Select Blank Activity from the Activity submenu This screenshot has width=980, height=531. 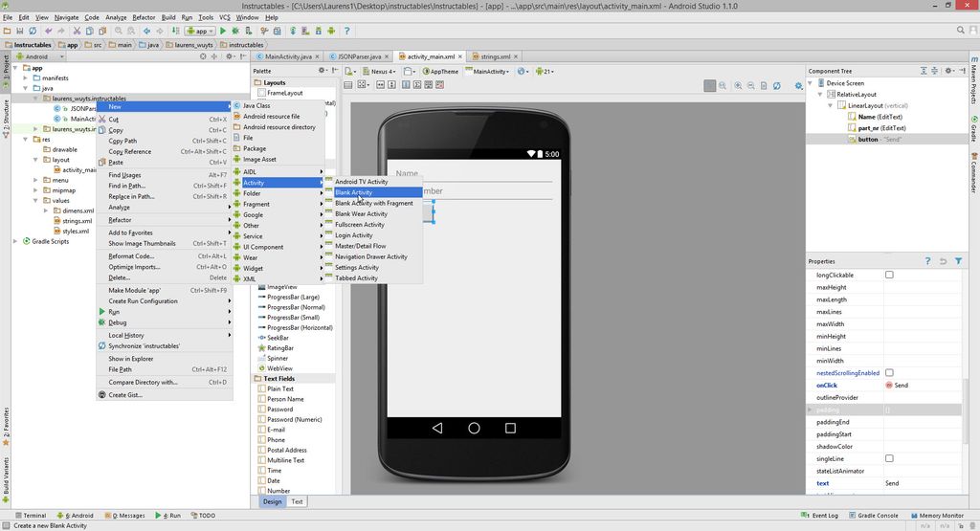point(372,192)
